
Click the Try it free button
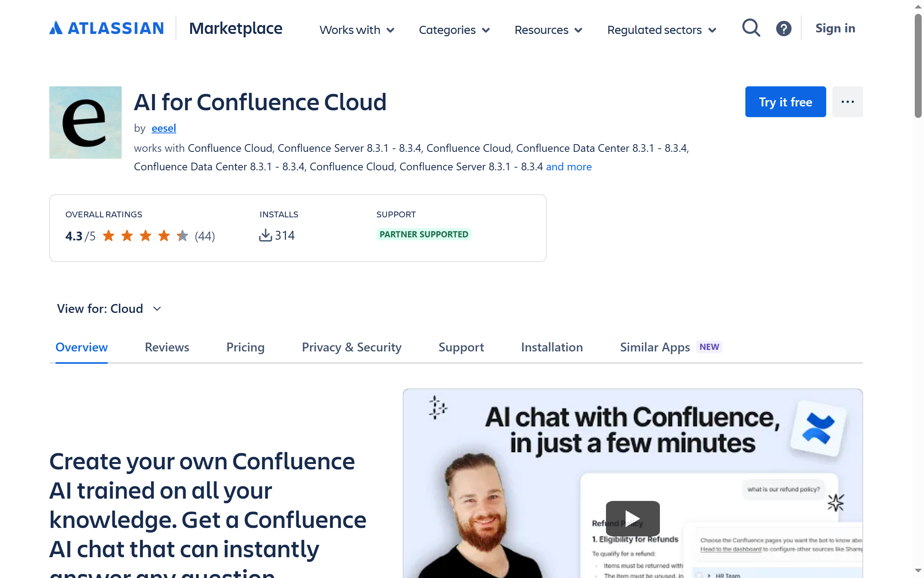click(x=785, y=102)
